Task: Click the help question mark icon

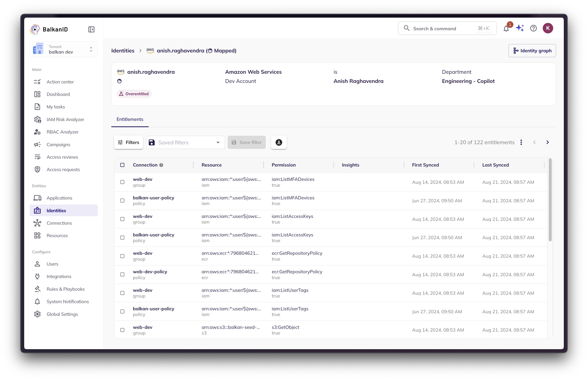Action: pos(533,28)
